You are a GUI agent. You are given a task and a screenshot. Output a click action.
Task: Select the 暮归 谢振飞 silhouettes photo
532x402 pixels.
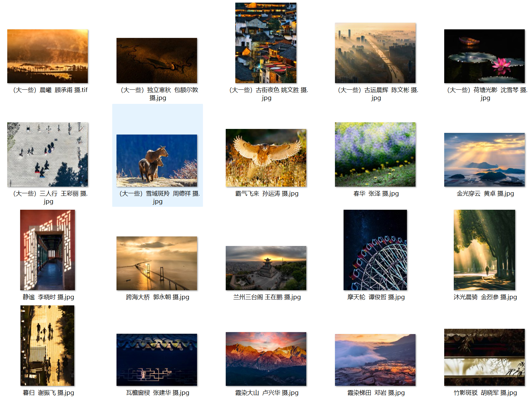[48, 346]
